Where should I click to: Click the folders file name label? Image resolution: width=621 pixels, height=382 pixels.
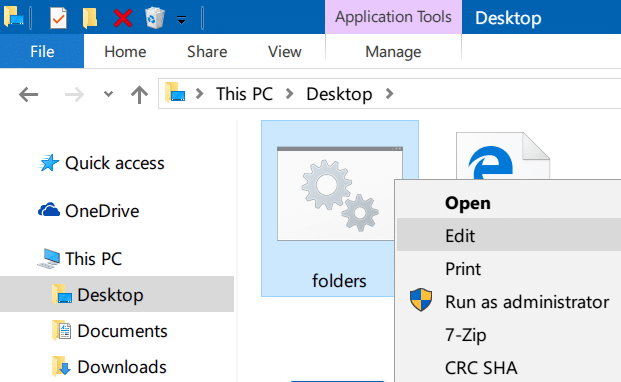[339, 281]
